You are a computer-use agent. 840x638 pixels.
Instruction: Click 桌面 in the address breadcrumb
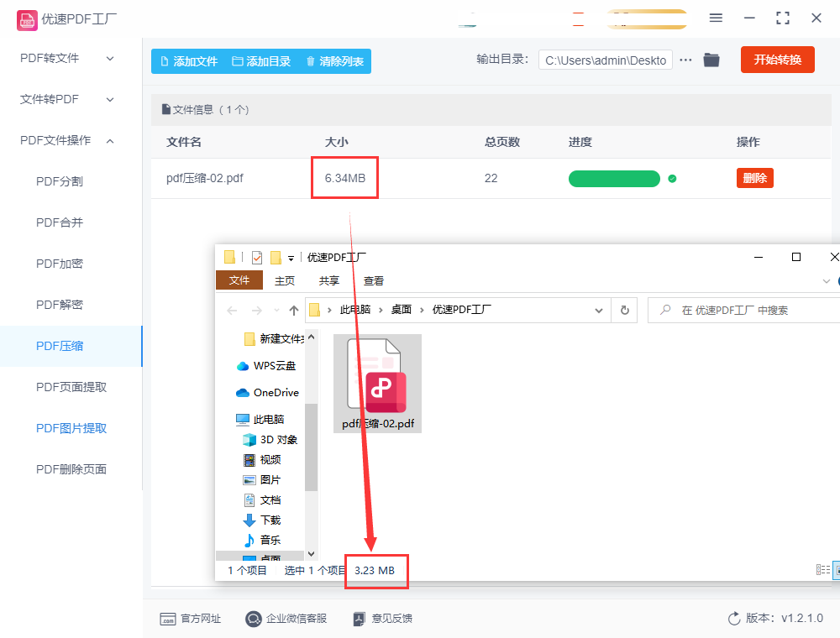point(402,310)
